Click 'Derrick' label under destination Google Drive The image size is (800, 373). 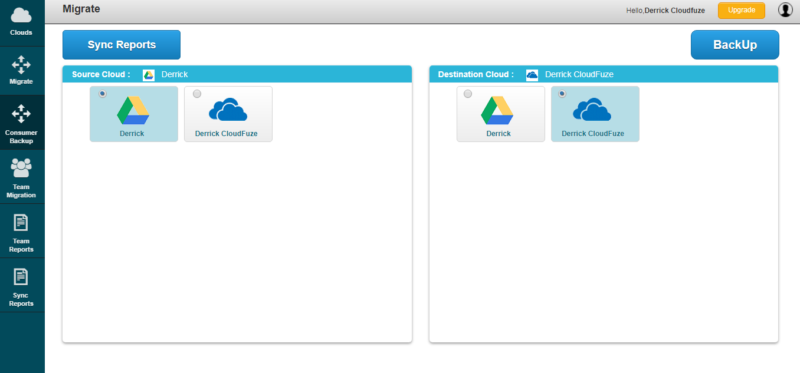pos(498,134)
